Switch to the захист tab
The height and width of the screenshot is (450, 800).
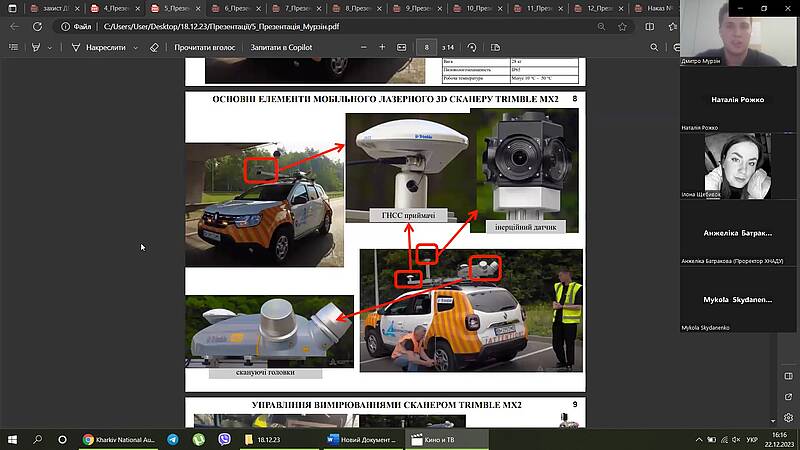[x=50, y=8]
